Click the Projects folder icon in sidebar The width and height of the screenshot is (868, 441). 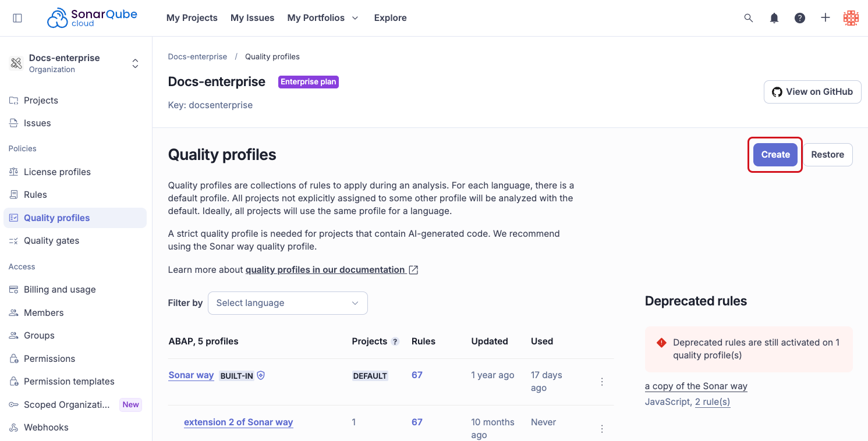pyautogui.click(x=14, y=101)
